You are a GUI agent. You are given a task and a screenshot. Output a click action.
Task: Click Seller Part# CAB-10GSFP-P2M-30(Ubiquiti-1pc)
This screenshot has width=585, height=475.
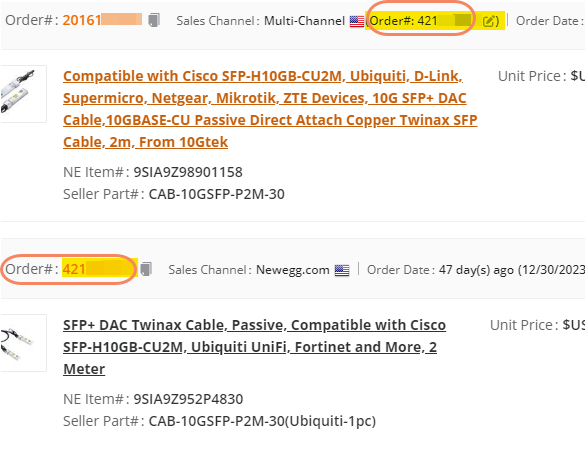point(262,421)
